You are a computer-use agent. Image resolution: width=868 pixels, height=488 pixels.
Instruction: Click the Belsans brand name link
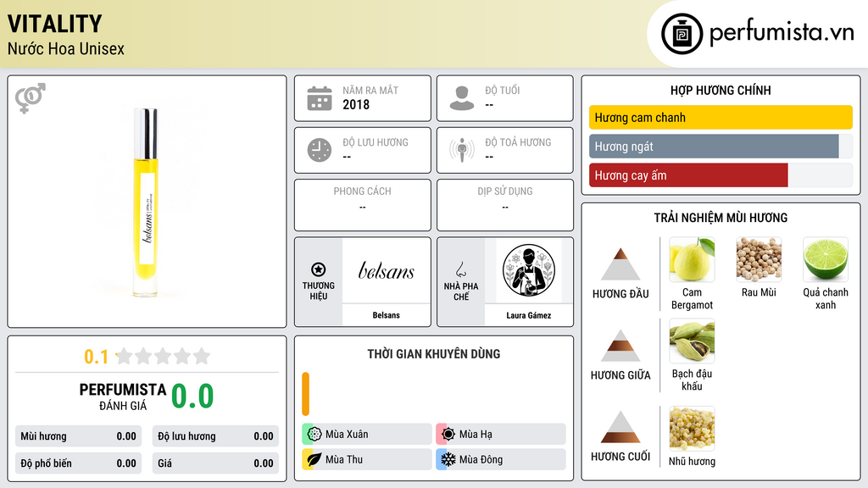[386, 315]
